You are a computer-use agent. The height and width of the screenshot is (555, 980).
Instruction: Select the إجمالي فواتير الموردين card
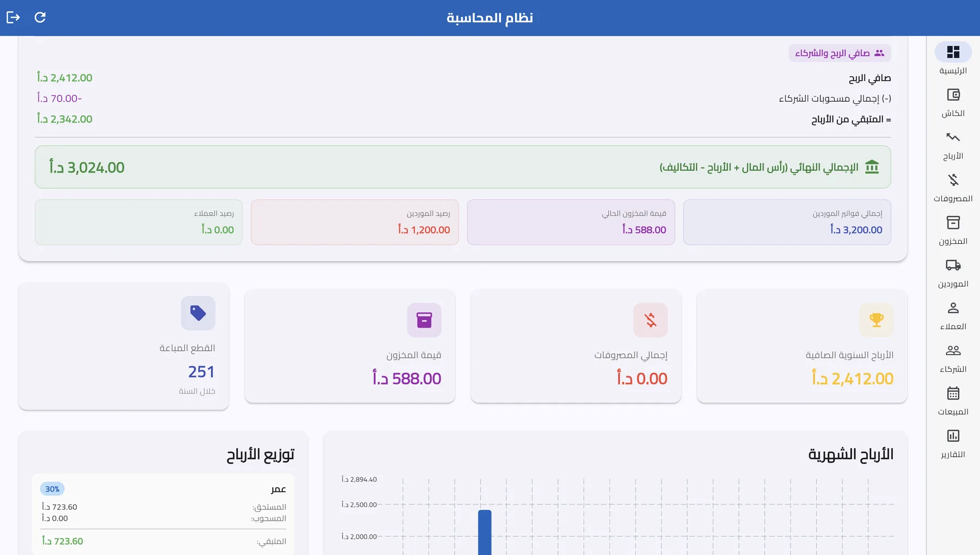[x=787, y=222]
